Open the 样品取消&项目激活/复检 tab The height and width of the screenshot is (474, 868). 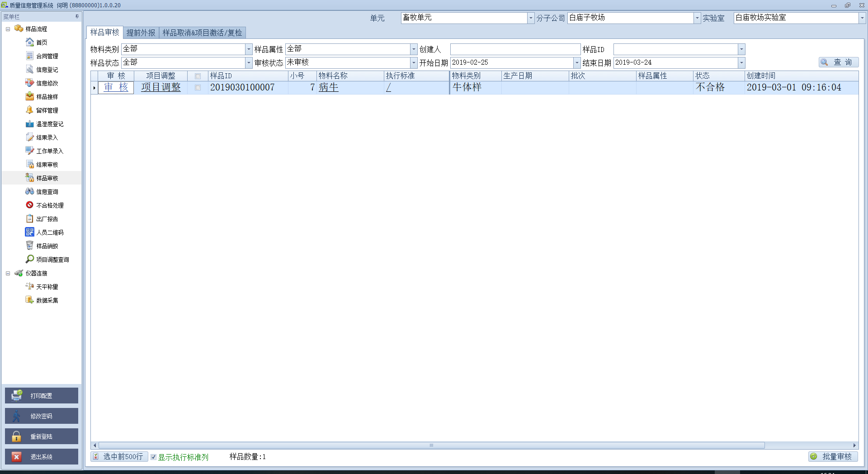point(202,33)
